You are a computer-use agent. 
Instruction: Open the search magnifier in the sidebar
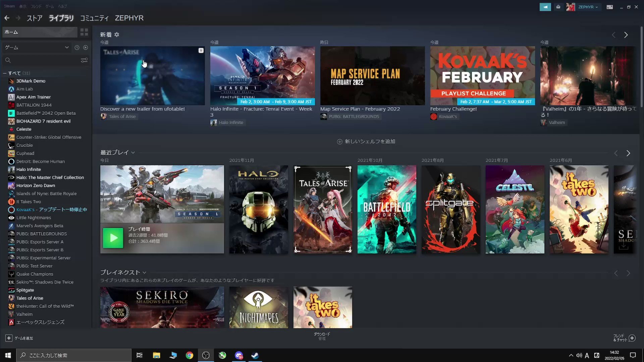point(7,60)
